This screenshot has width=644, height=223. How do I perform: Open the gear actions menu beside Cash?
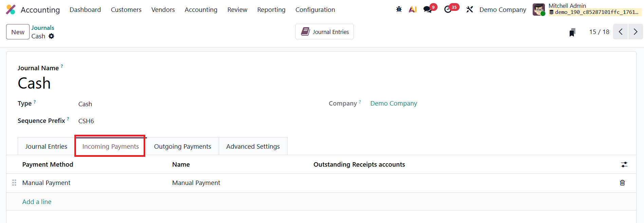tap(51, 36)
